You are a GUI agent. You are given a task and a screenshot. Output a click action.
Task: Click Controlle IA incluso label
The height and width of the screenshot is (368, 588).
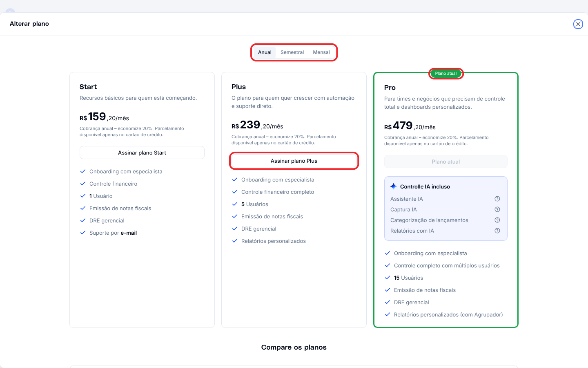(425, 186)
